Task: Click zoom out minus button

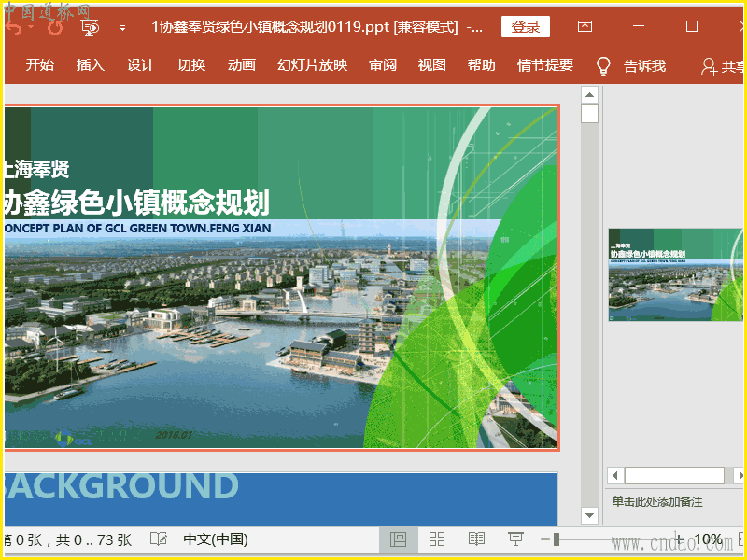Action: click(x=544, y=539)
